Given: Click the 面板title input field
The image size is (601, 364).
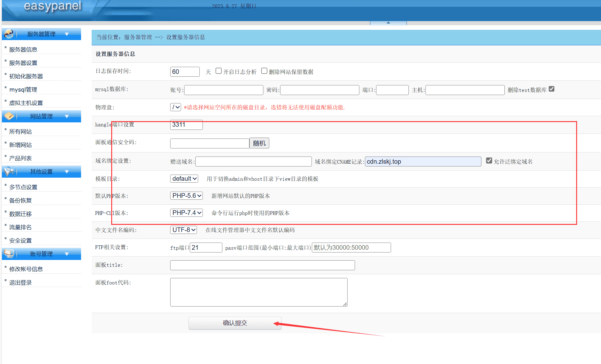Looking at the screenshot, I should coord(262,265).
